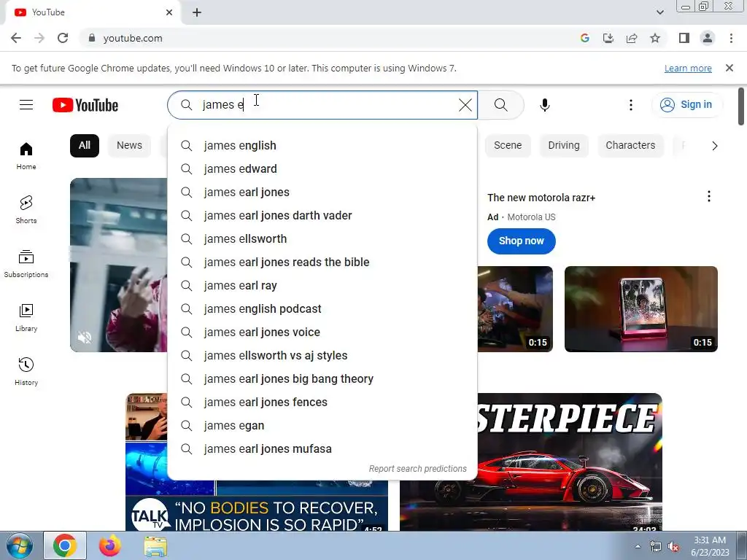
Task: Choose suggestion 'james earl jones'
Action: 322,192
